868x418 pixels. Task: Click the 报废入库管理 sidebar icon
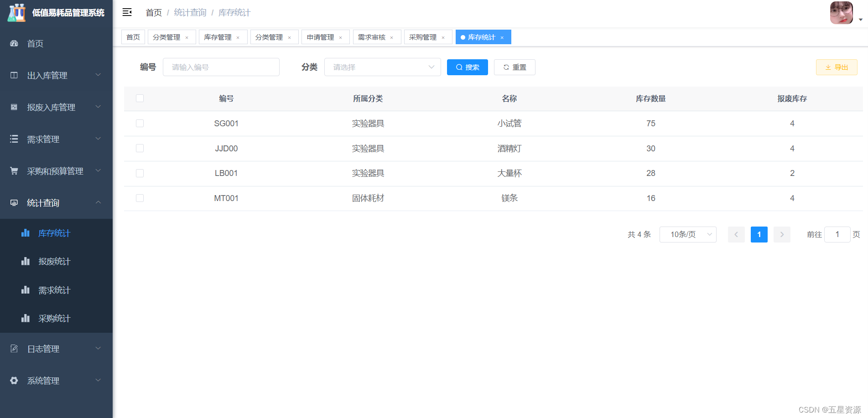pyautogui.click(x=14, y=107)
